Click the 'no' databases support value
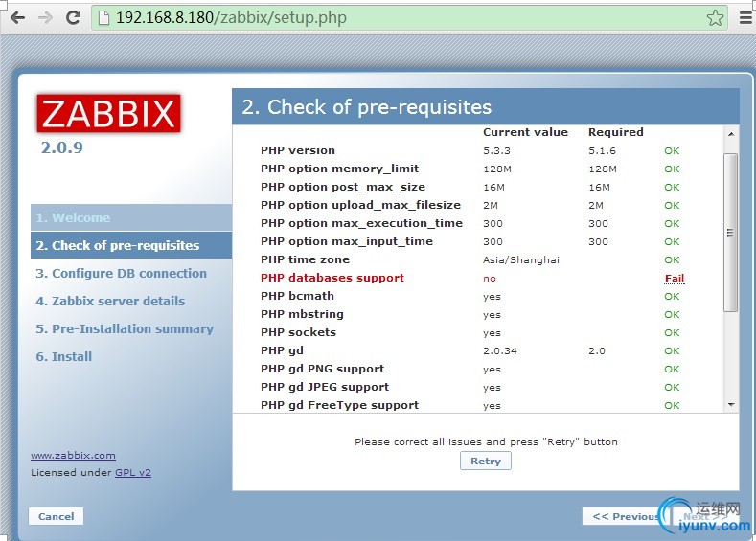 click(490, 279)
